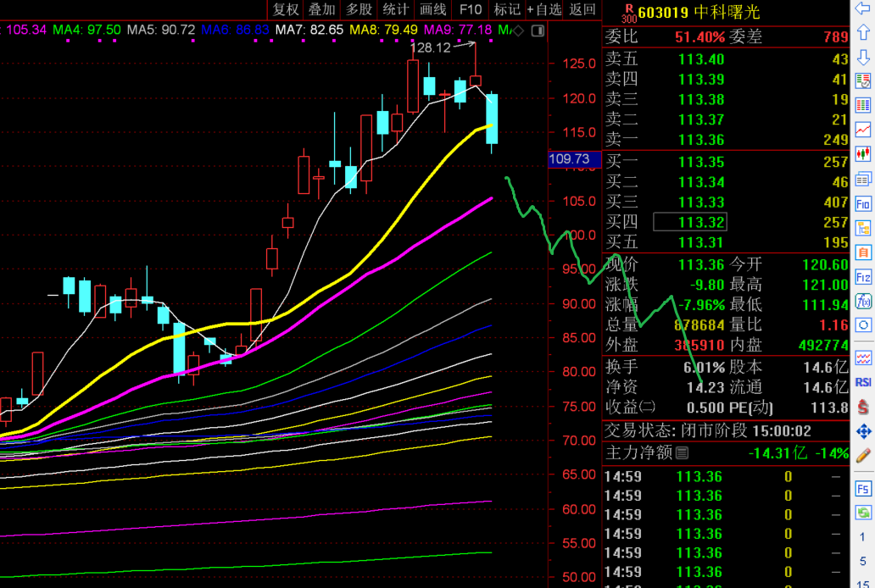Image resolution: width=875 pixels, height=588 pixels.
Task: Open the wavy indicator lines icon
Action: (863, 358)
